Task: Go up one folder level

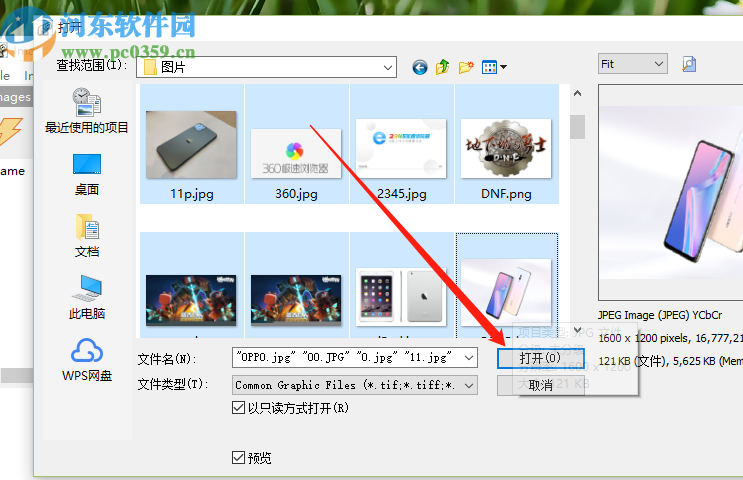Action: 443,67
